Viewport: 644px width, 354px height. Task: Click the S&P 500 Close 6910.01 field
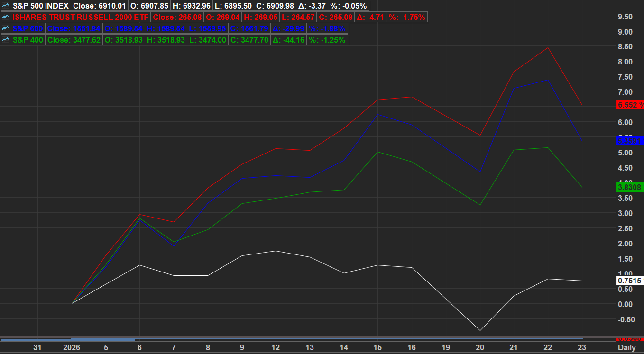pos(94,6)
